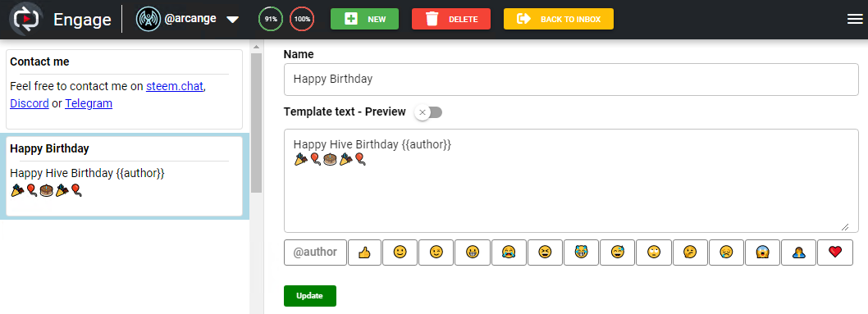
Task: Insert the red heart emoji
Action: 835,253
